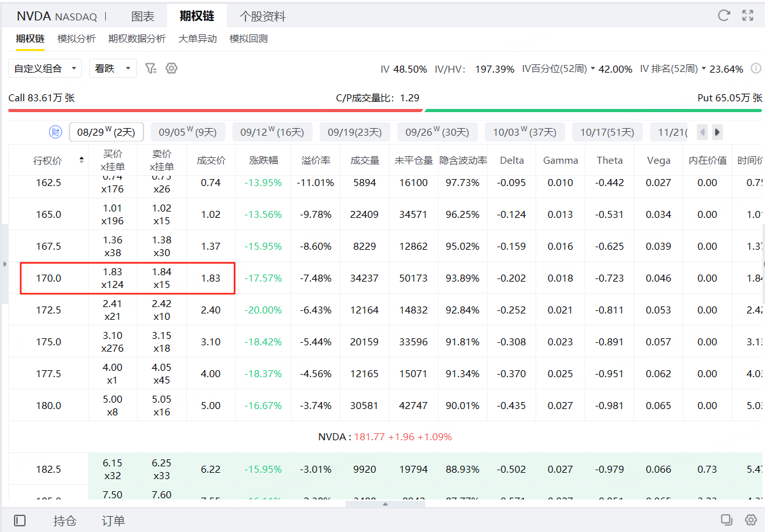Click the IV info circle icon

click(x=756, y=68)
